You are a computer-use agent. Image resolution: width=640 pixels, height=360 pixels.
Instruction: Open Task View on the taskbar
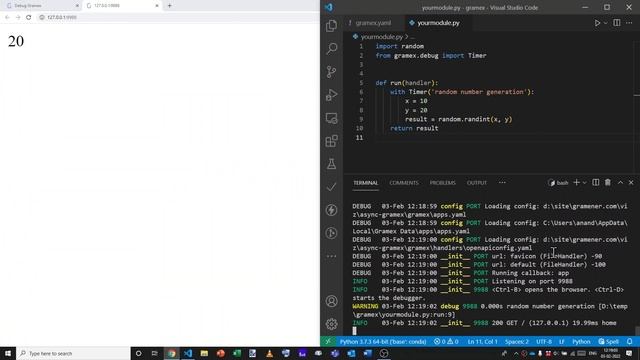[154, 353]
